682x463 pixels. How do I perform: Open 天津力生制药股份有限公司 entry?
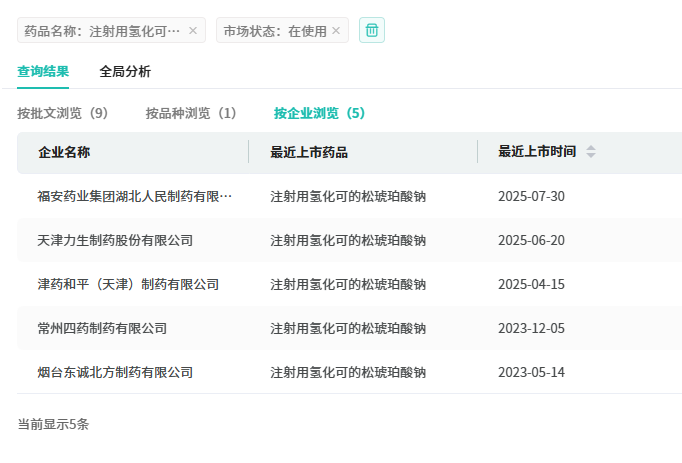pyautogui.click(x=115, y=240)
